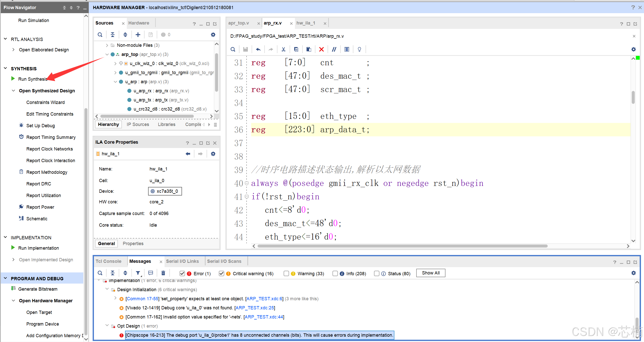Image resolution: width=644 pixels, height=342 pixels.
Task: Undo the last edit in the editor
Action: 258,49
